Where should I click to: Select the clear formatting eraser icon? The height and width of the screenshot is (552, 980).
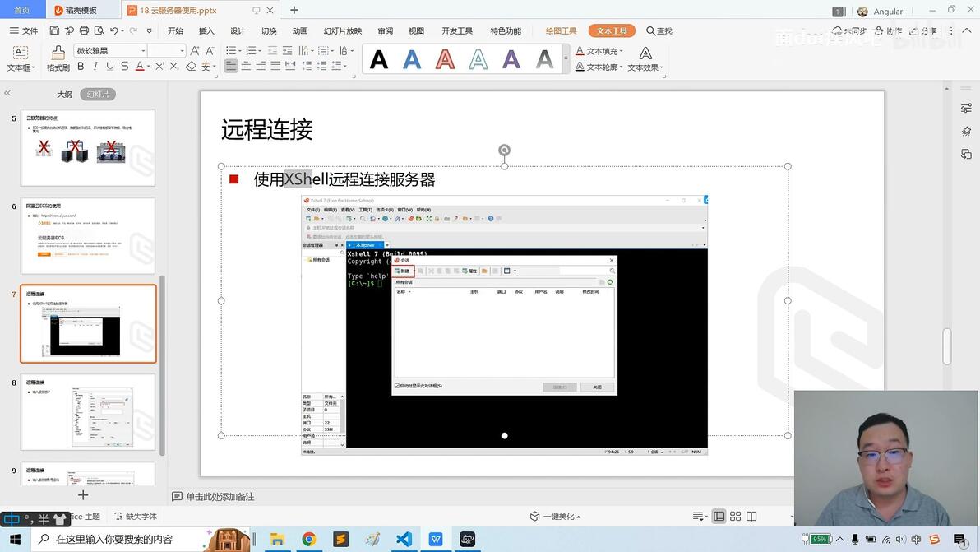click(191, 67)
